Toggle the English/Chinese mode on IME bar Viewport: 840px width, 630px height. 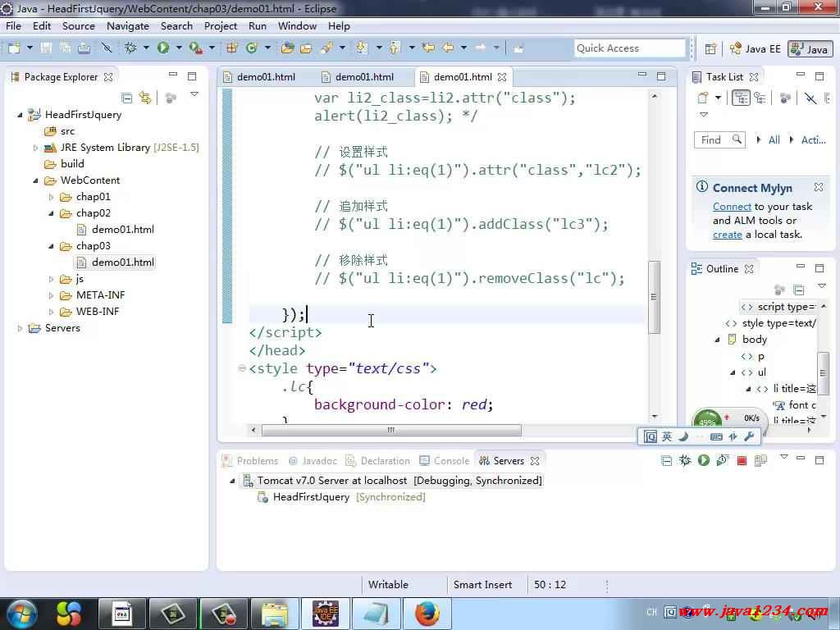tap(666, 436)
